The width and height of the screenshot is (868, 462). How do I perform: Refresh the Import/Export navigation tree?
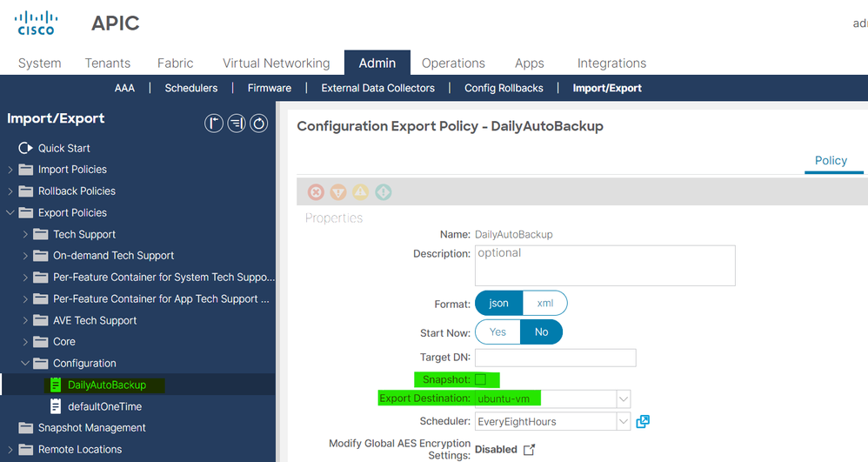(258, 123)
